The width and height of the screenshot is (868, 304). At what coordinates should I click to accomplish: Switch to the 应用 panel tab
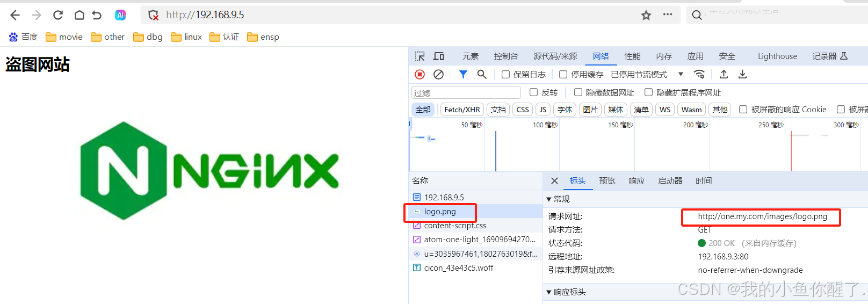(695, 56)
